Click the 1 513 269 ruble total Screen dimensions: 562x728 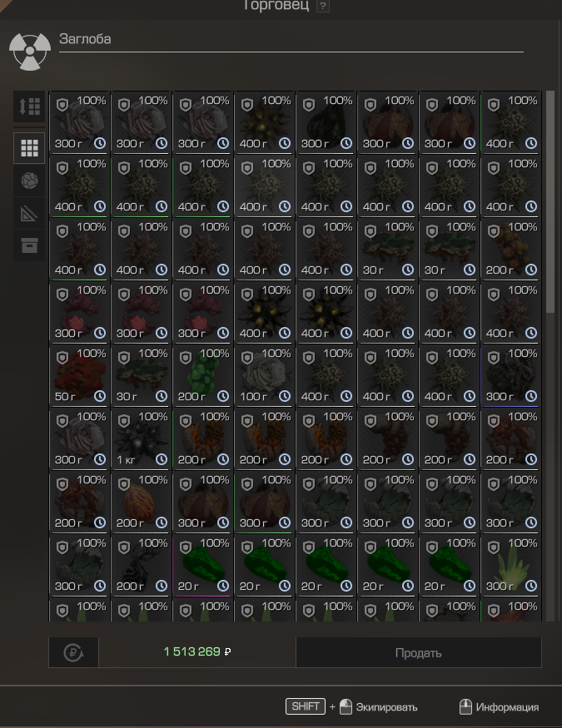pos(197,651)
